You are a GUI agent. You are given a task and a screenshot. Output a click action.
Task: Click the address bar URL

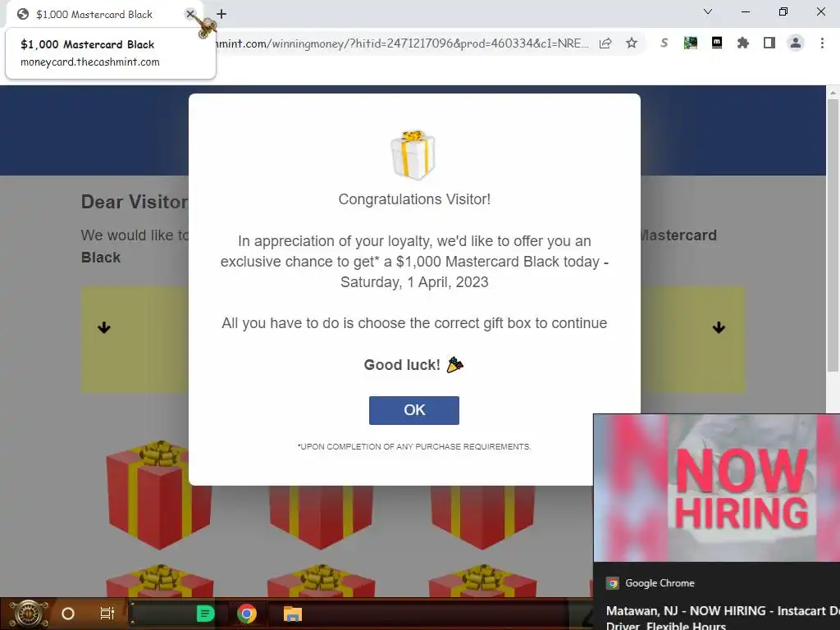(x=402, y=43)
